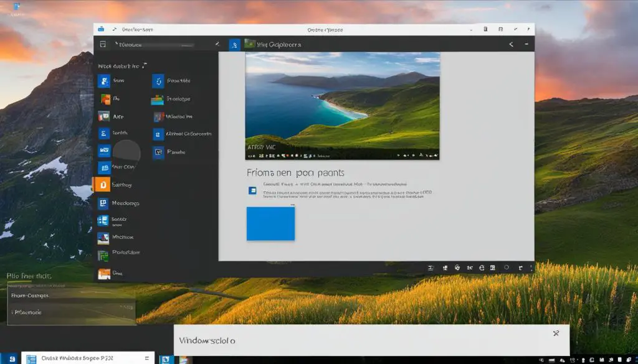Click the small blue icon beside description text
This screenshot has width=638, height=364.
pos(252,190)
